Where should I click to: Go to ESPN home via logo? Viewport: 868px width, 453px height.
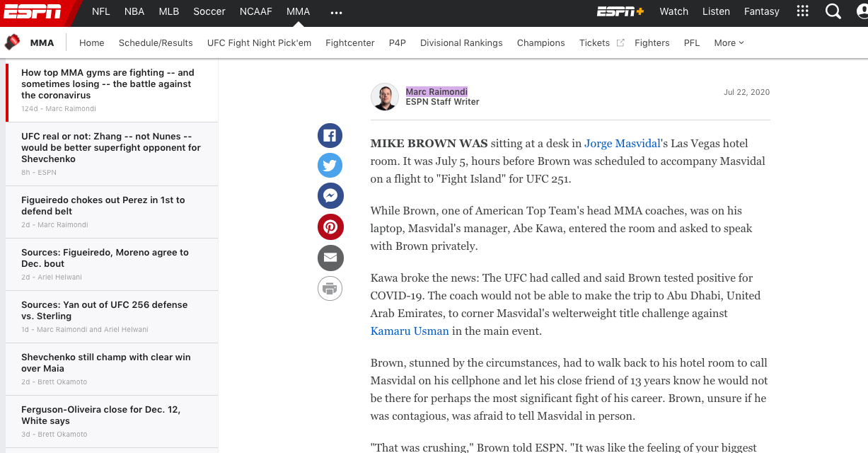coord(33,11)
